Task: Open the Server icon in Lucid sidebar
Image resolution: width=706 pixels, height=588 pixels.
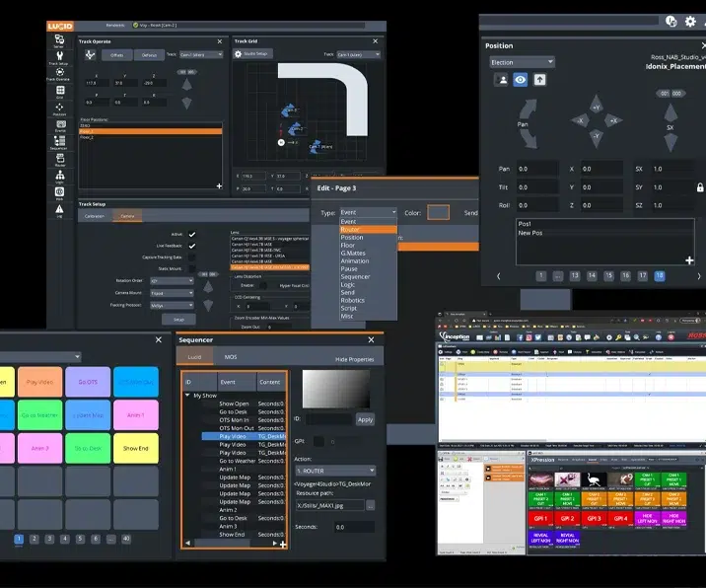Action: [59, 39]
